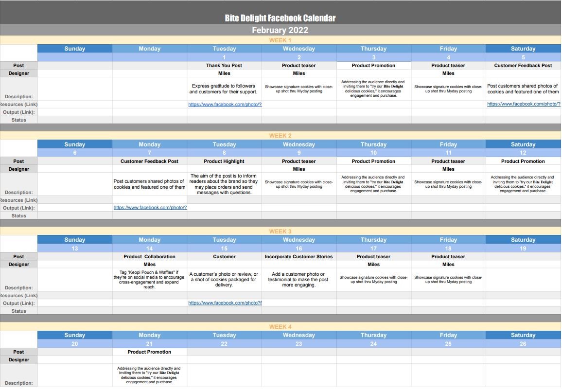Click the Week 2 'Saturday' column header
The height and width of the screenshot is (392, 562).
point(523,144)
